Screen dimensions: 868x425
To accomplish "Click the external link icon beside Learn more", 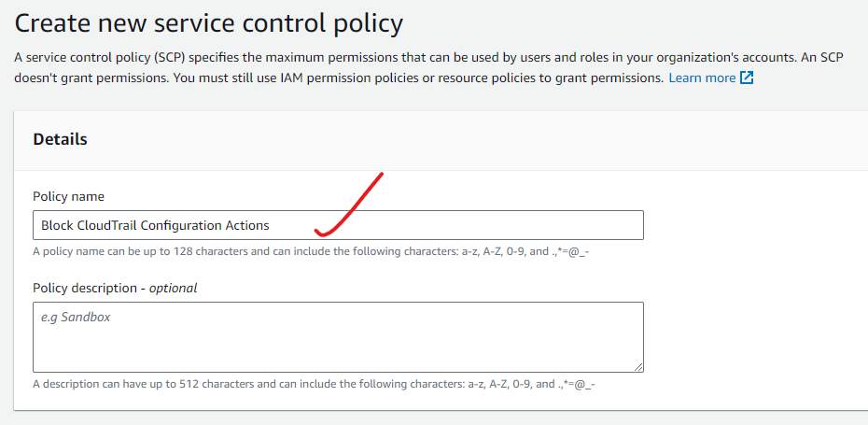I will 747,78.
